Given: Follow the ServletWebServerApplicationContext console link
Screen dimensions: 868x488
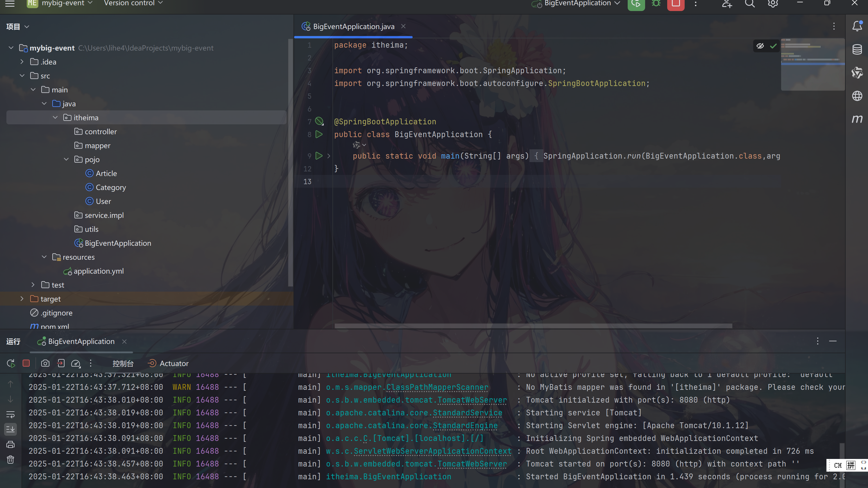Looking at the screenshot, I should click(433, 451).
